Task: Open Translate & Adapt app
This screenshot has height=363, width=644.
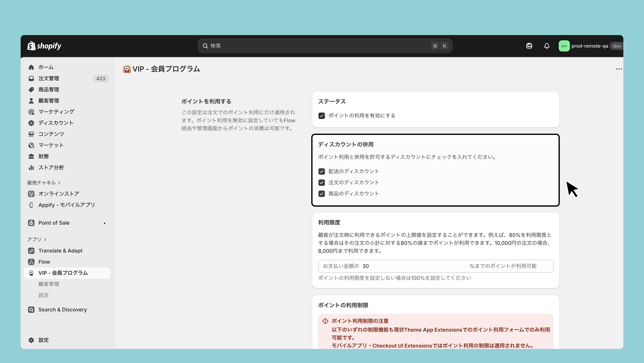Action: [60, 251]
